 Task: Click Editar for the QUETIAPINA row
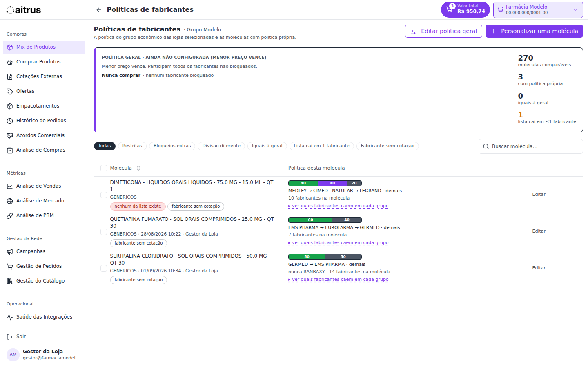click(x=539, y=231)
